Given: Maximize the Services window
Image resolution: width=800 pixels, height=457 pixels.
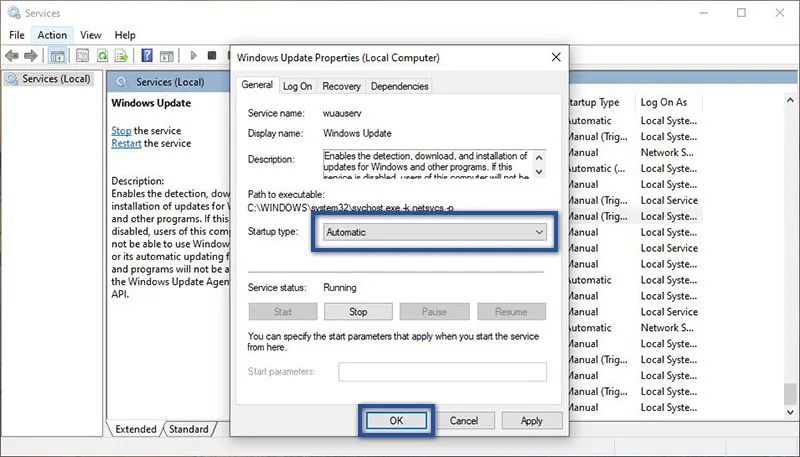Looking at the screenshot, I should click(x=741, y=13).
